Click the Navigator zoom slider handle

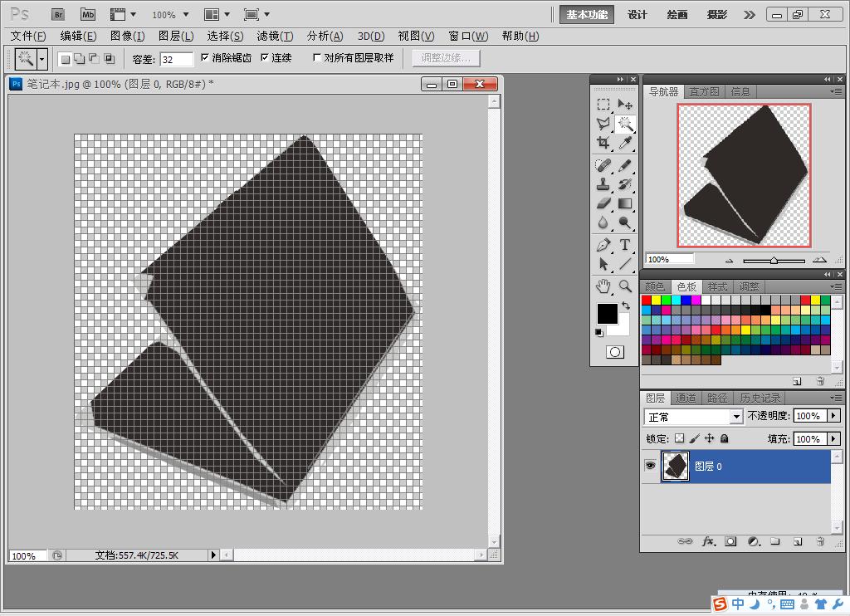coord(774,261)
